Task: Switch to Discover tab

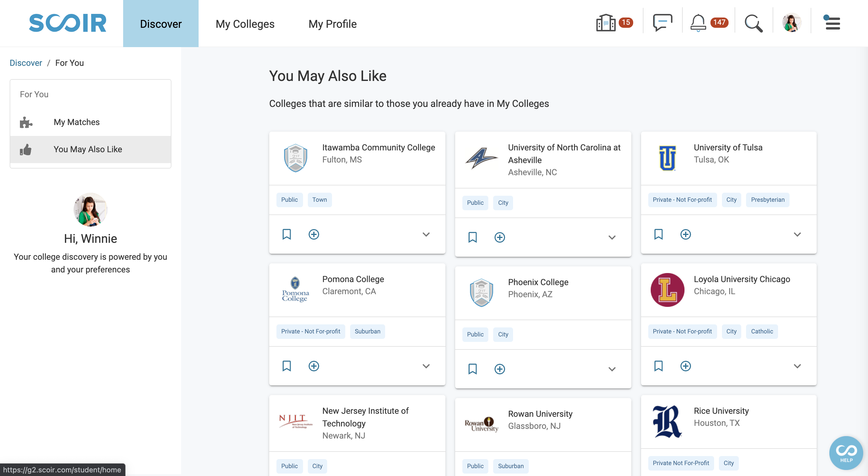Action: (161, 24)
